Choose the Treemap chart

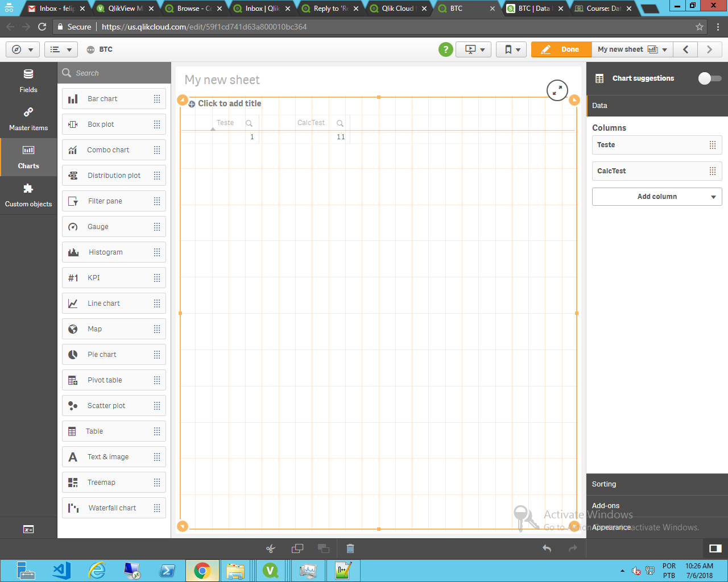(x=114, y=483)
